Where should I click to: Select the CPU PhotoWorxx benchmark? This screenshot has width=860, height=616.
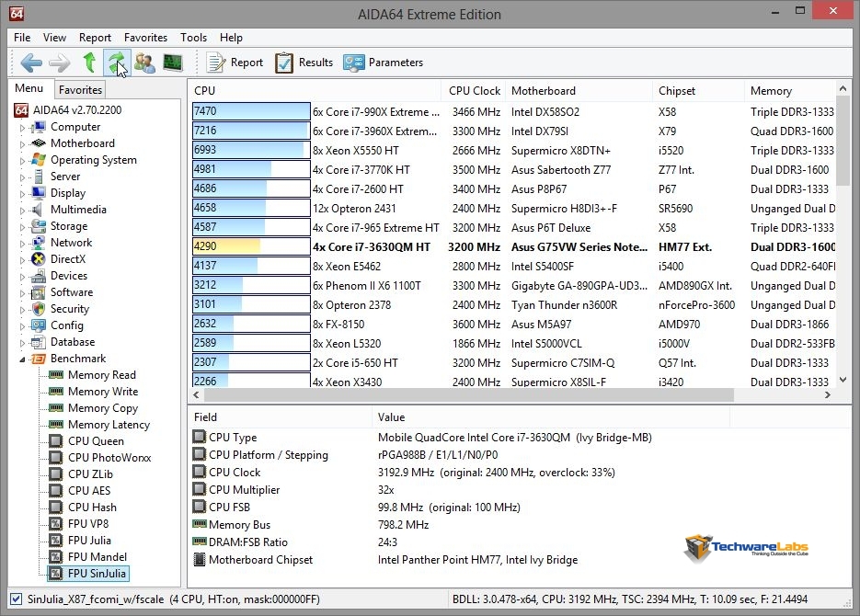point(109,458)
